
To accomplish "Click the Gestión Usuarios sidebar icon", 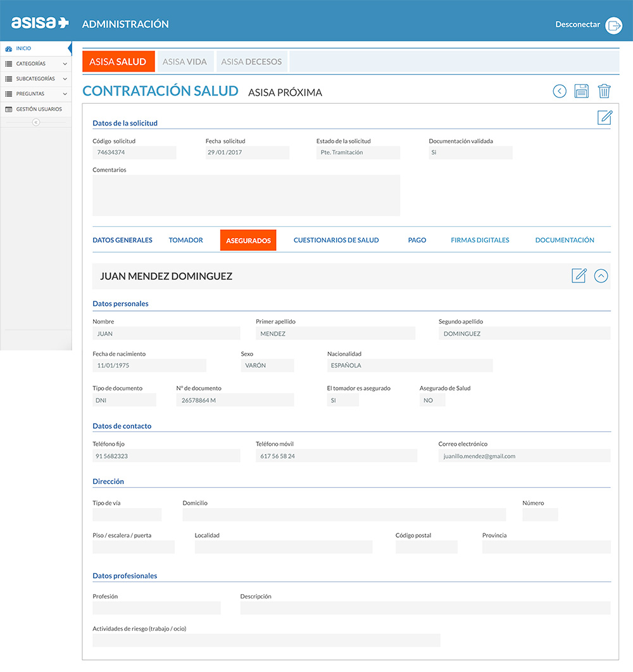I will point(8,110).
